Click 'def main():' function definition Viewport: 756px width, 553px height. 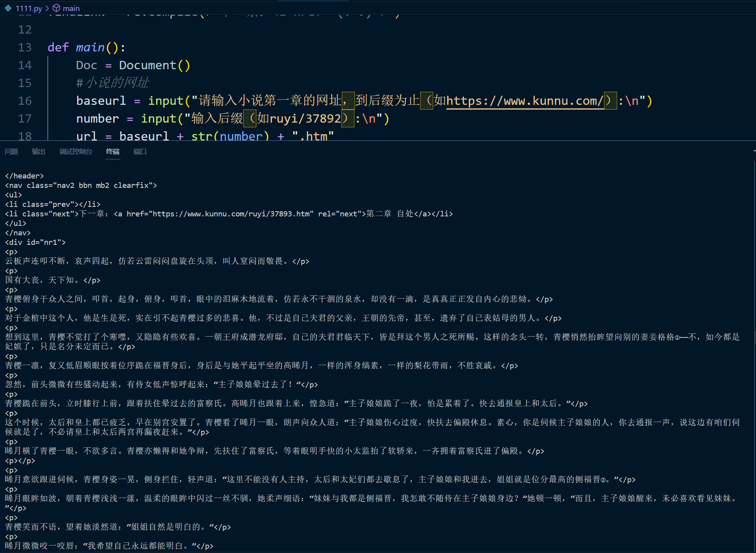pos(87,47)
